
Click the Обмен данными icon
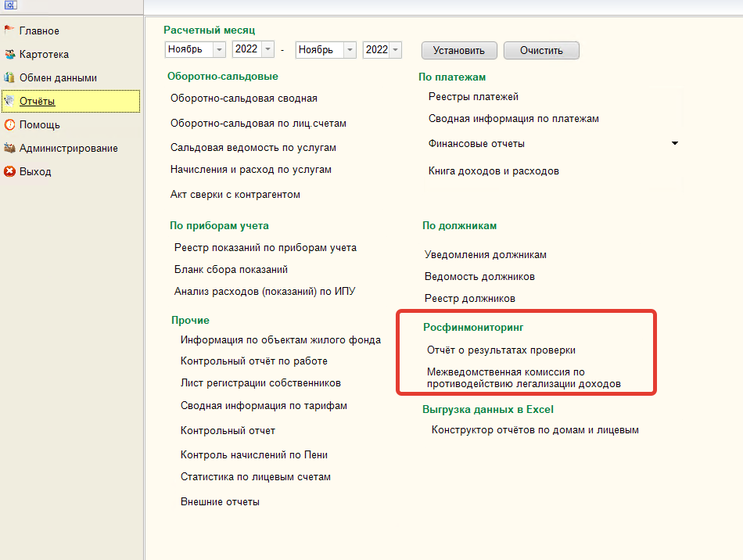9,77
